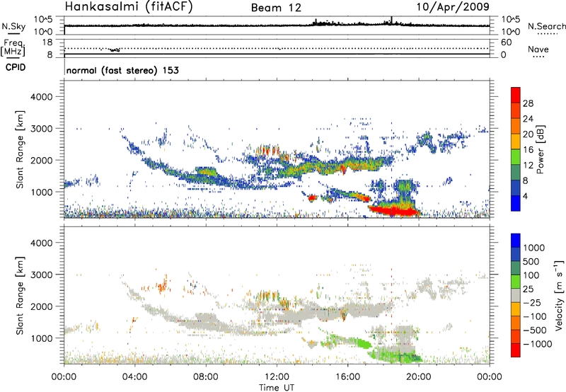This screenshot has width=566, height=392.
Task: Click the 16 value on power colorbar
Action: tap(528, 150)
